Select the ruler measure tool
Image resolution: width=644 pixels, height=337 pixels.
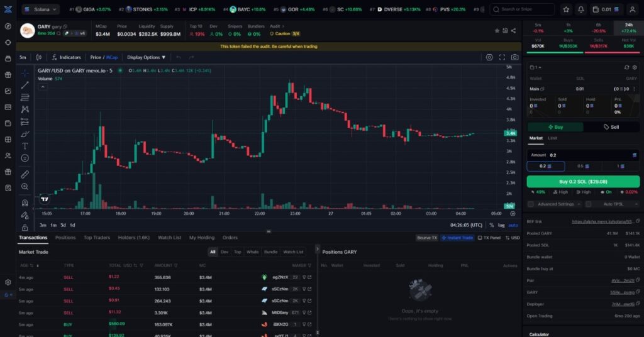click(25, 174)
